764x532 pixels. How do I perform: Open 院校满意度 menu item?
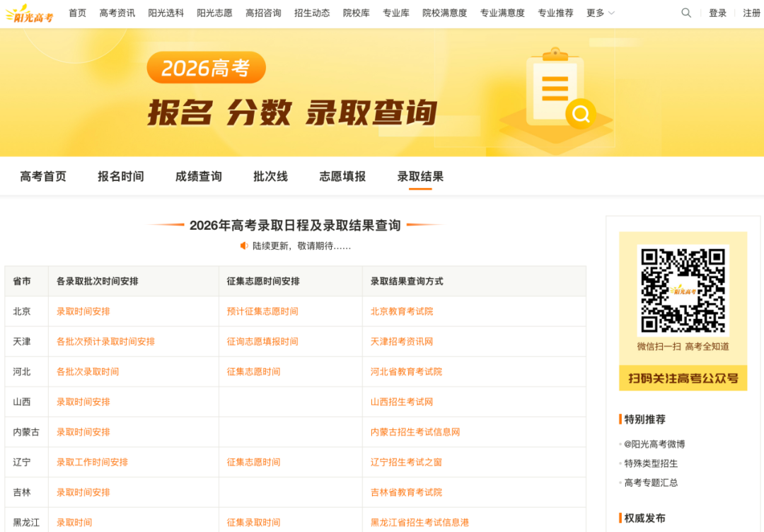(444, 13)
